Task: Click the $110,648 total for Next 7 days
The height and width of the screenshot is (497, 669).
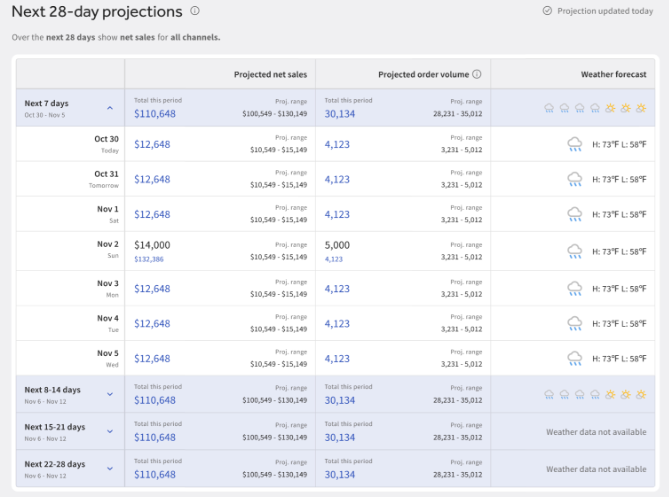Action: [154, 113]
